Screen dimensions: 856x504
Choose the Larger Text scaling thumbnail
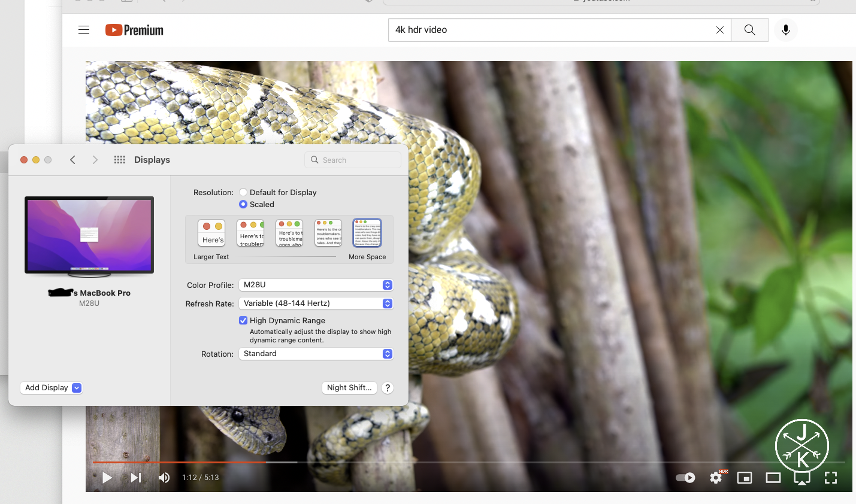pos(211,233)
